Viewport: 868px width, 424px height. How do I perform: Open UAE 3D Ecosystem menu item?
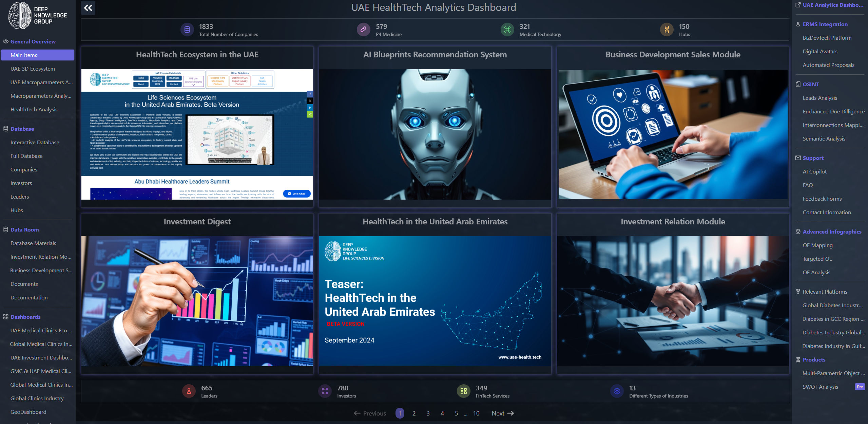click(x=33, y=69)
